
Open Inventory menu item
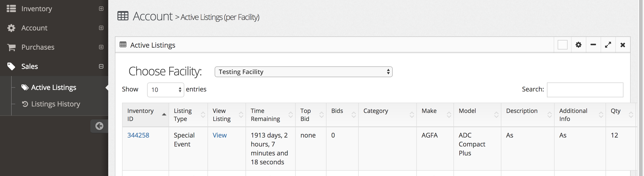54,8
